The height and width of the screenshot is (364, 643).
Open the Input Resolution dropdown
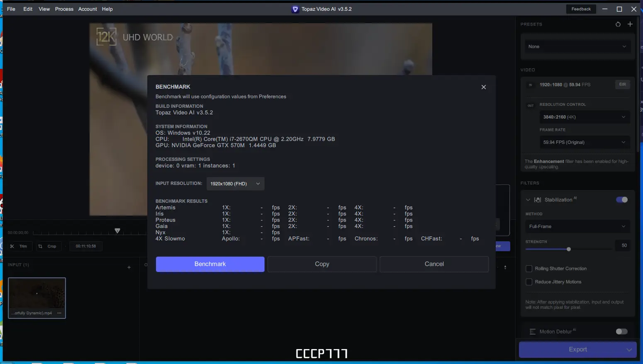coord(235,184)
